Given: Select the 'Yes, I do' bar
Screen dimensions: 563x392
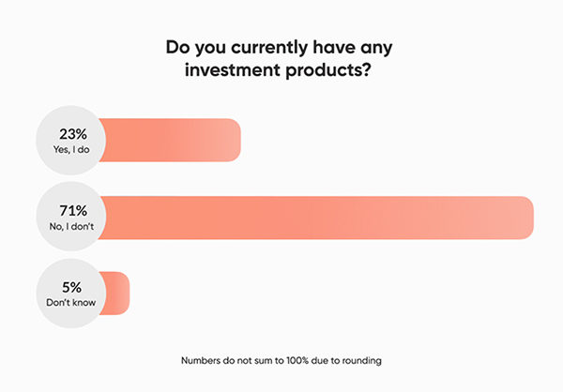Looking at the screenshot, I should [x=170, y=140].
